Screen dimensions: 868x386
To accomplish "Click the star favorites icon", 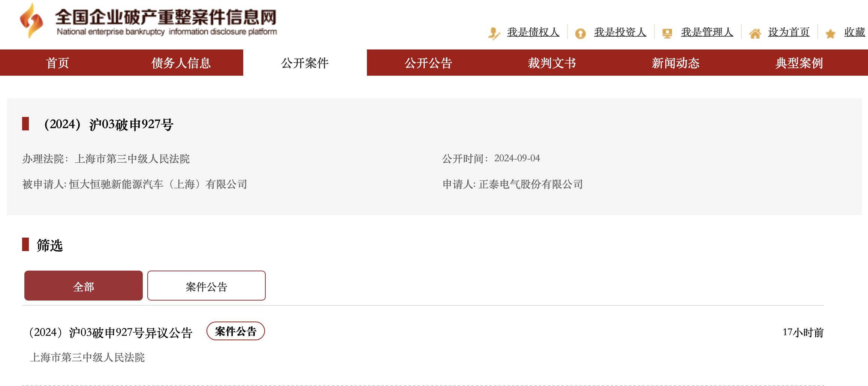I will coord(831,34).
